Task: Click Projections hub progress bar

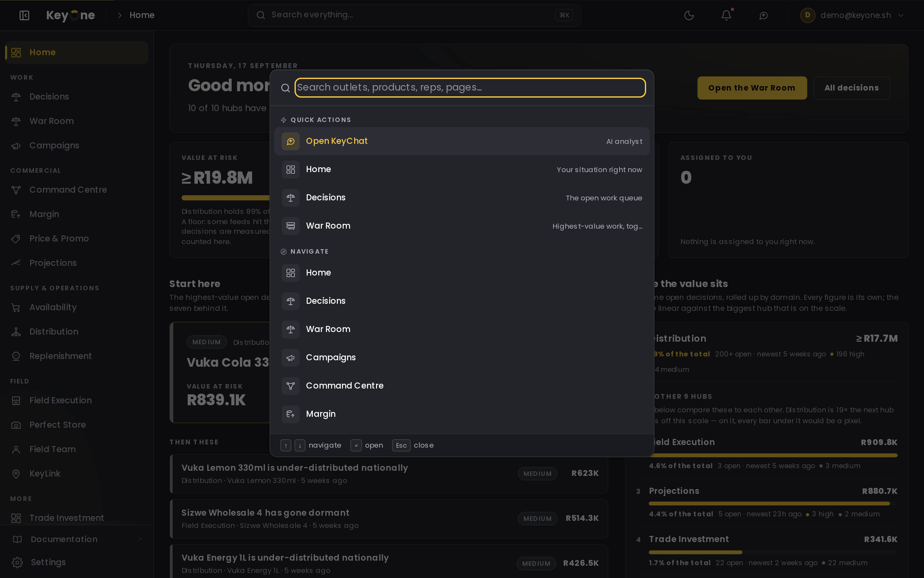Action: (x=773, y=504)
